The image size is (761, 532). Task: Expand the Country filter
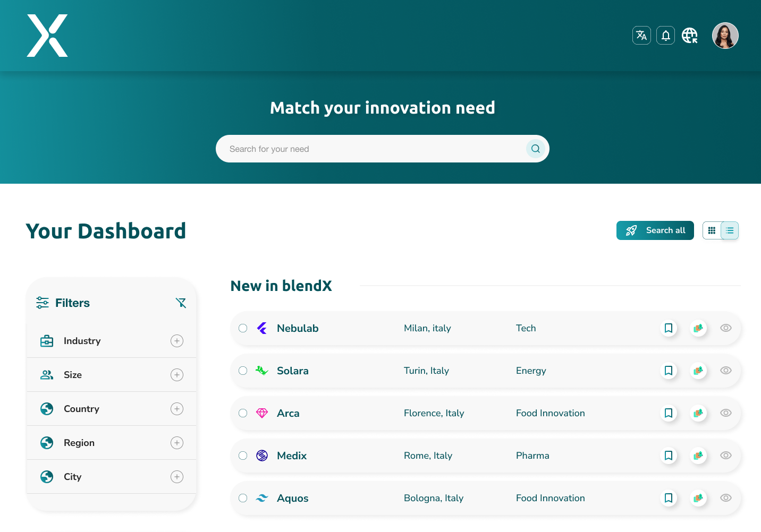(x=177, y=409)
